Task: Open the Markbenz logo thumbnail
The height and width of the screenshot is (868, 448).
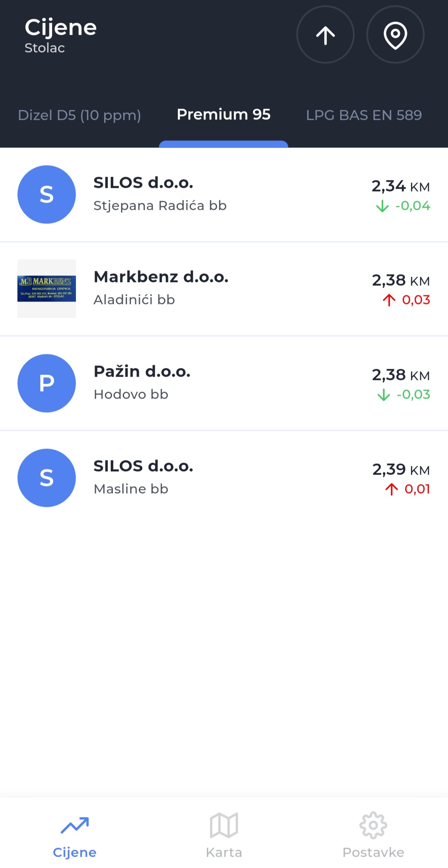Action: [x=46, y=288]
